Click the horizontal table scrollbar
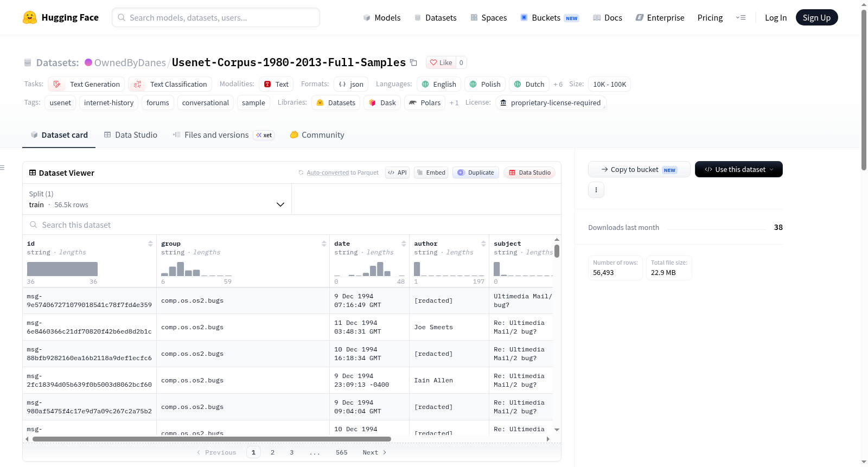 click(x=212, y=439)
